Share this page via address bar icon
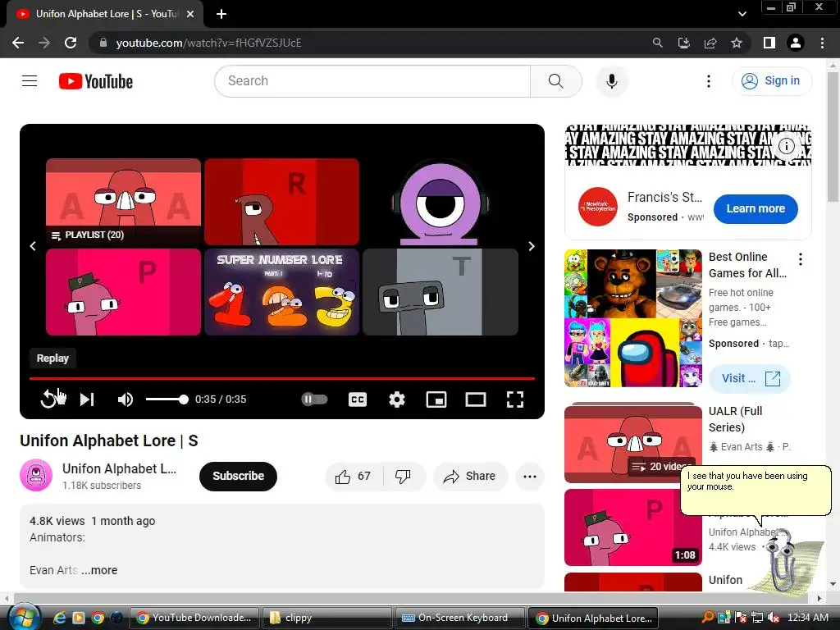Viewport: 840px width, 630px height. (x=710, y=43)
